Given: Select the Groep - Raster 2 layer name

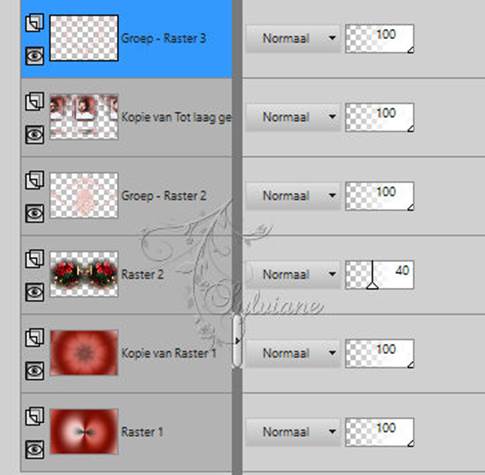Looking at the screenshot, I should (x=164, y=196).
